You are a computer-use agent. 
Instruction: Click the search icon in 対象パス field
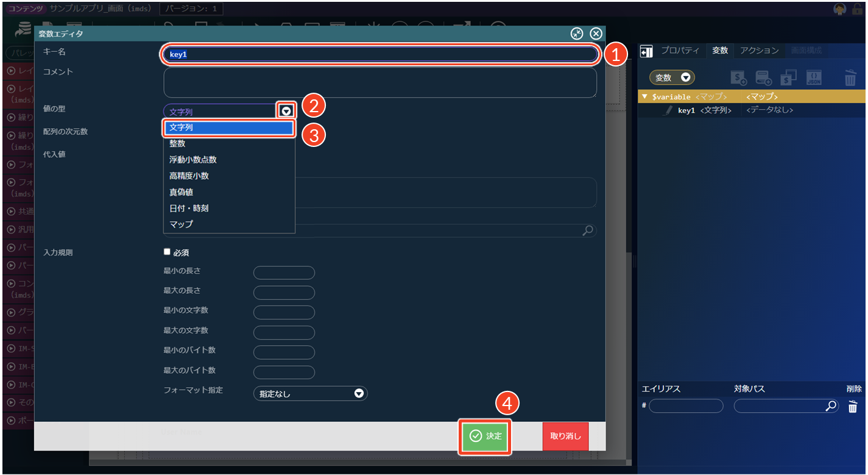tap(831, 406)
